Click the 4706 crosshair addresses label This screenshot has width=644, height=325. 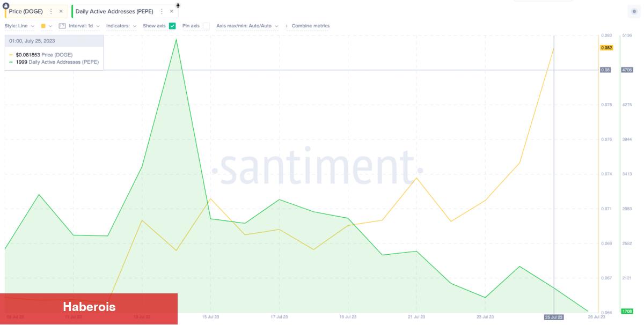pos(627,70)
